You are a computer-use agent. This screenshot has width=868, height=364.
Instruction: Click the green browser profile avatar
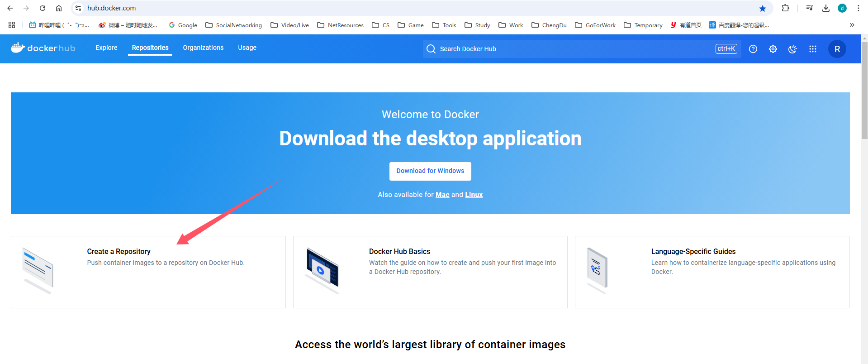tap(842, 8)
